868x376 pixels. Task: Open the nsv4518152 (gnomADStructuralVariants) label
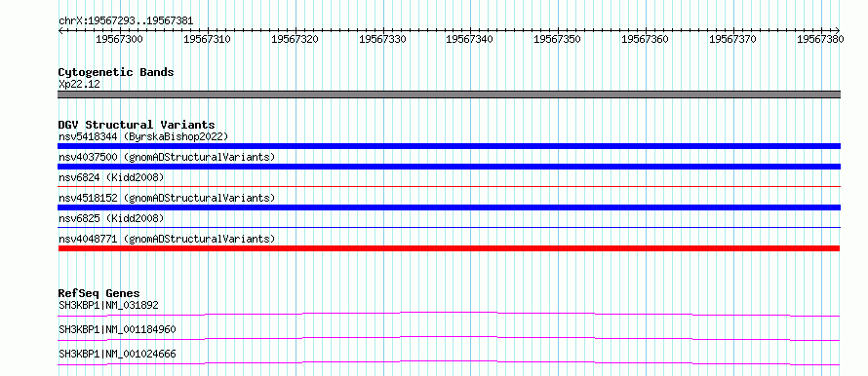click(x=167, y=198)
